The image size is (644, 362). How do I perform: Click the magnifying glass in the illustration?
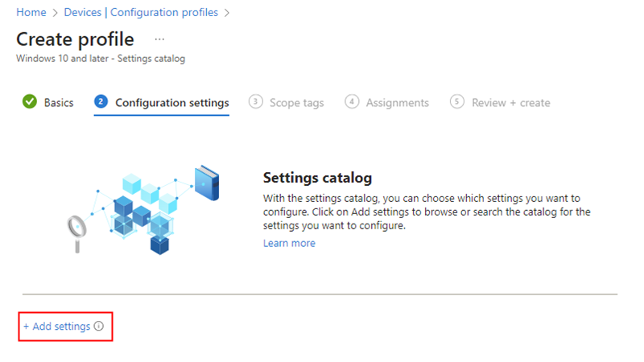pos(75,228)
